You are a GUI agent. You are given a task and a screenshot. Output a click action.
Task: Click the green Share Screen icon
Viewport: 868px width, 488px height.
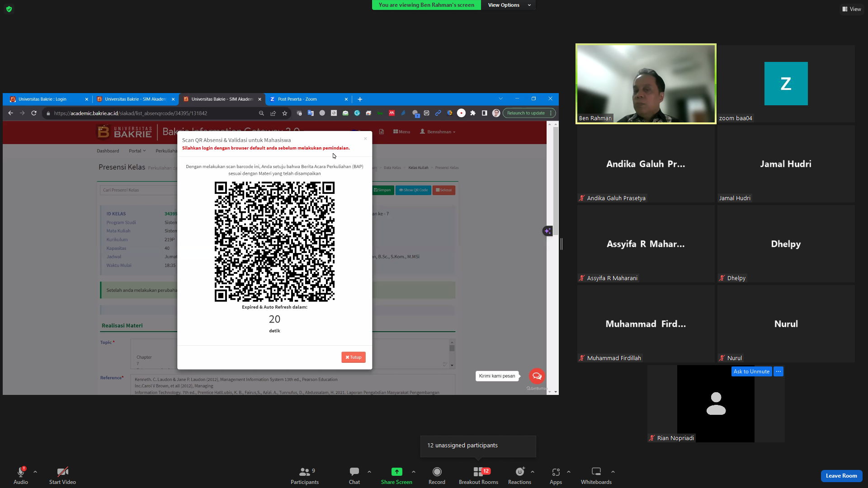396,472
